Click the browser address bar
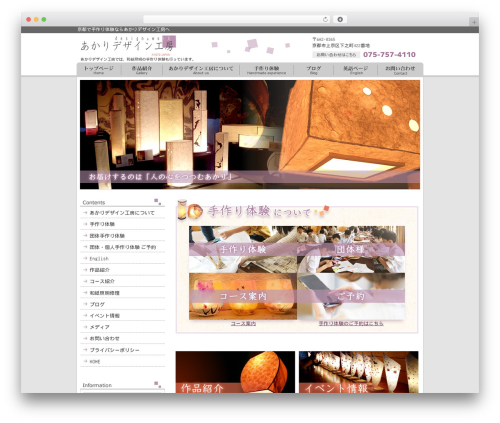The height and width of the screenshot is (423, 500). pos(237,19)
